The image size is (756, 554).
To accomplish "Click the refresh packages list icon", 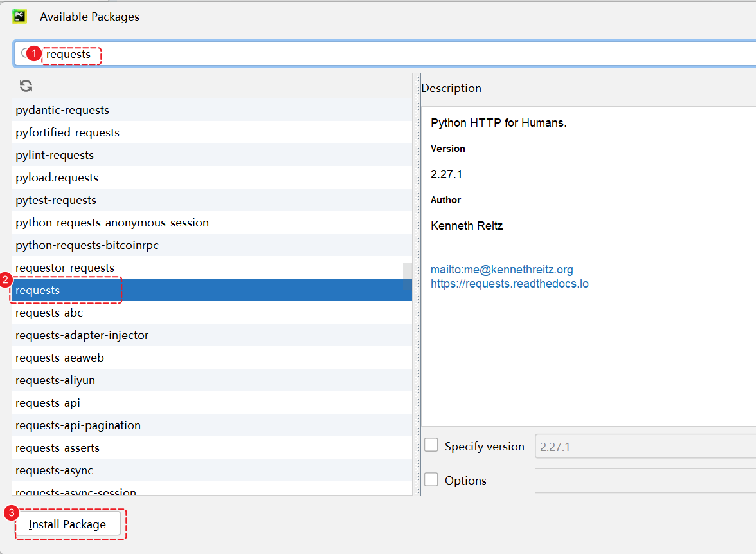I will coord(26,86).
